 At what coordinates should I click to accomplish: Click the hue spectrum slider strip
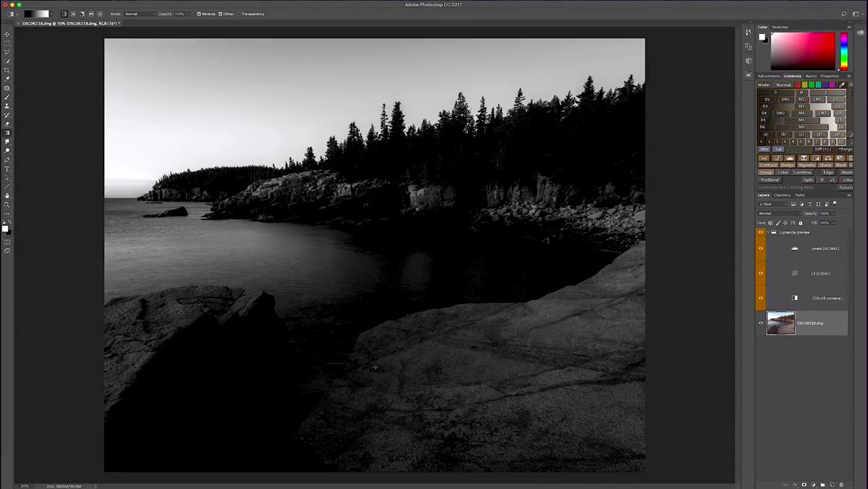click(x=843, y=51)
